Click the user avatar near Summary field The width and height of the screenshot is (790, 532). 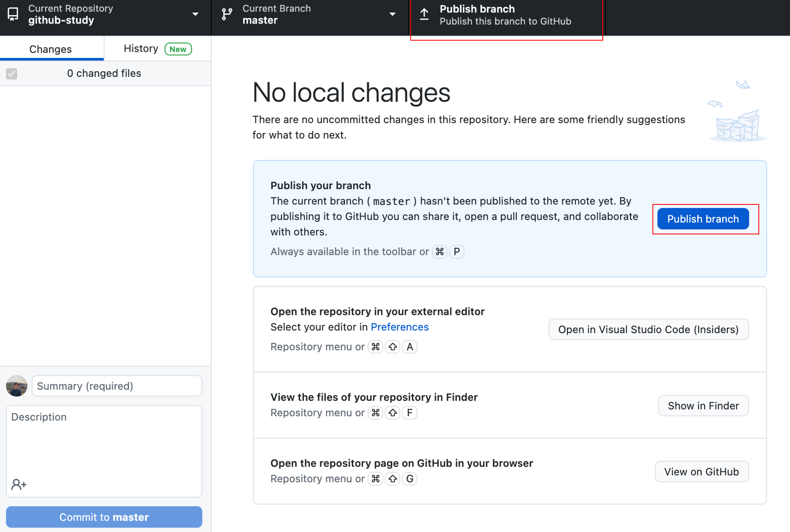[17, 386]
